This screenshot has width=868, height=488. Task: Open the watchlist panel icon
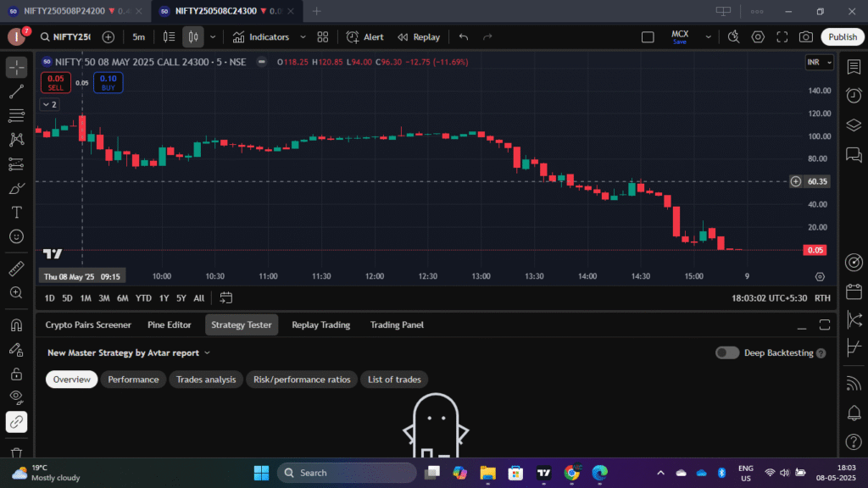click(854, 67)
